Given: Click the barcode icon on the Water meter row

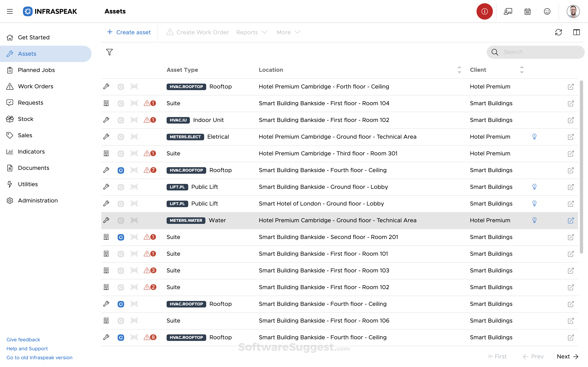Looking at the screenshot, I should (x=134, y=220).
